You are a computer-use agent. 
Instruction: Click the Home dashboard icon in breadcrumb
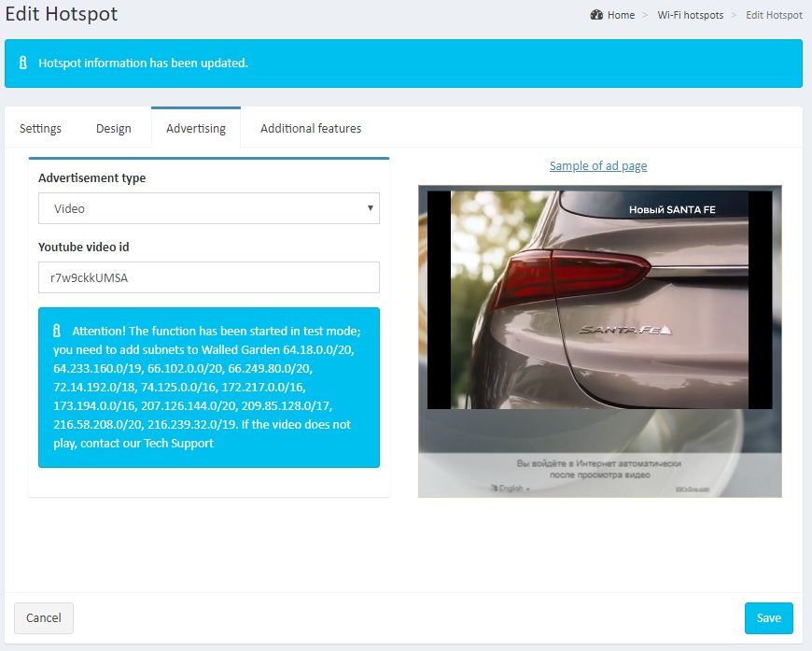coord(596,15)
